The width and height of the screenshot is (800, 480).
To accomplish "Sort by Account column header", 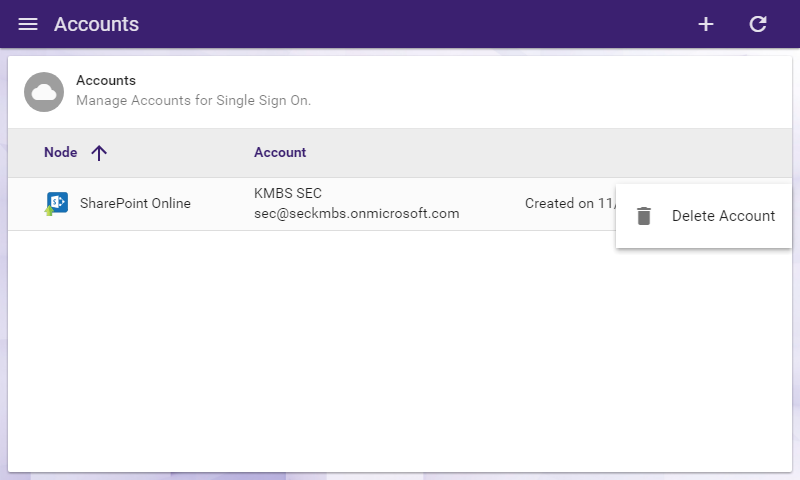I will 280,153.
